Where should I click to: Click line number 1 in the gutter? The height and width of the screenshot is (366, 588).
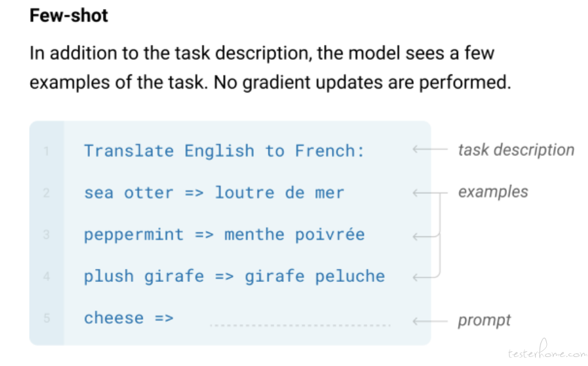(x=46, y=151)
